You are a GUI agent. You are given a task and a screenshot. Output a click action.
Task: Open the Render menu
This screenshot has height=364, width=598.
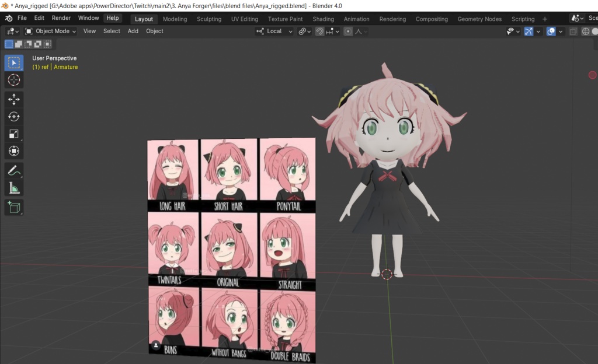coord(61,18)
